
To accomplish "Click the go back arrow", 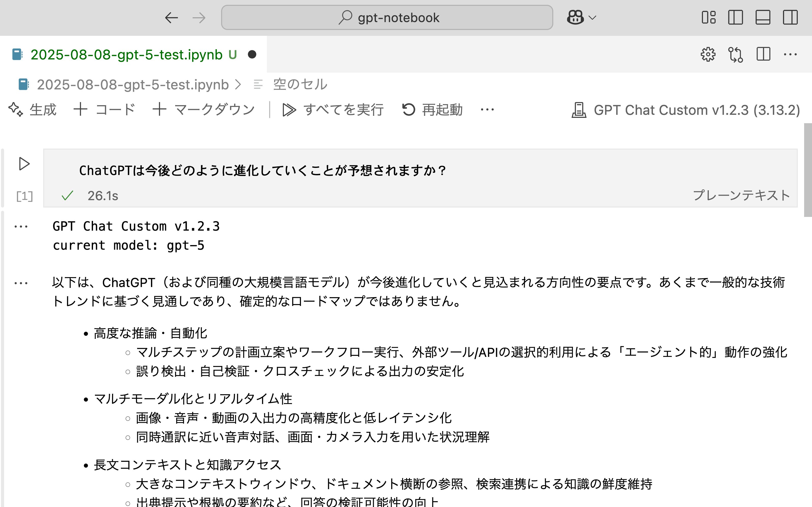I will click(x=171, y=18).
